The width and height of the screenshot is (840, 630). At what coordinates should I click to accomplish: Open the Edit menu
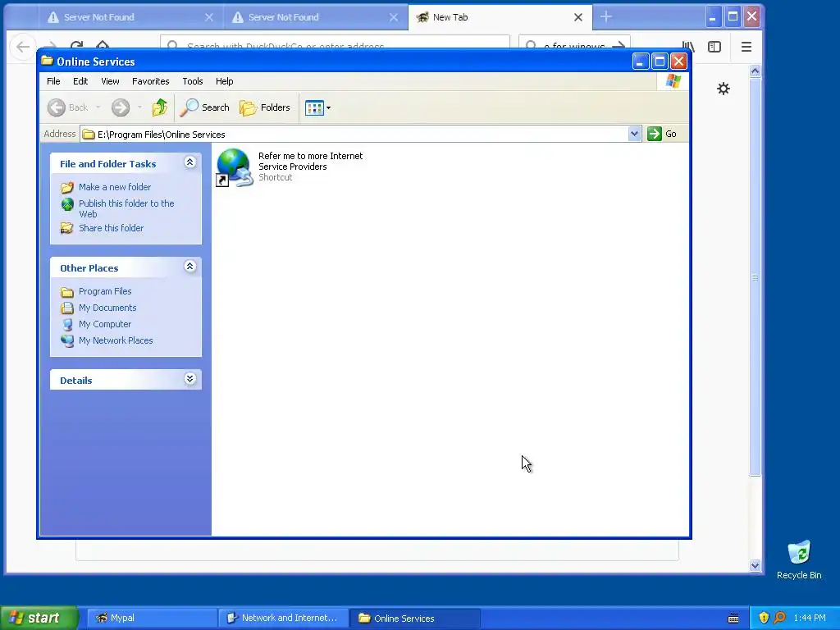(80, 81)
